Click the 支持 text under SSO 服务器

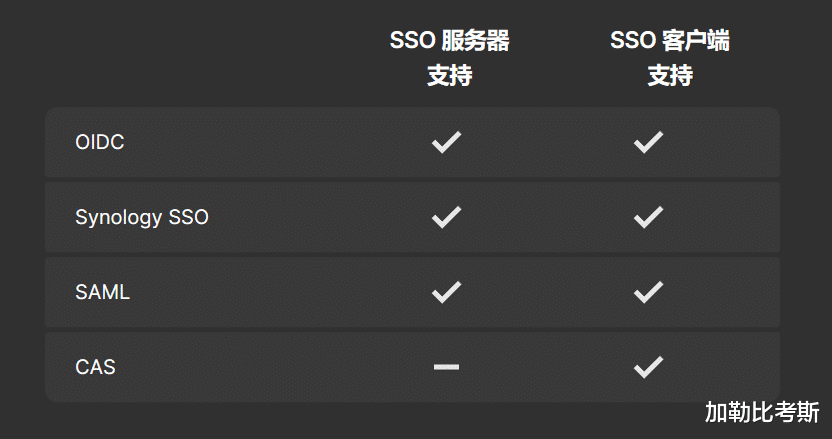[449, 75]
